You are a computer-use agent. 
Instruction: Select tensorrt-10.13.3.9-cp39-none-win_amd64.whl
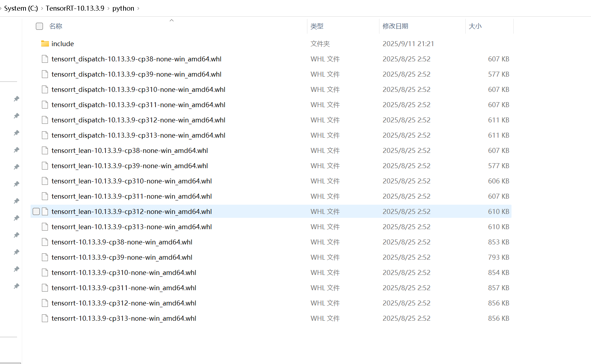122,257
